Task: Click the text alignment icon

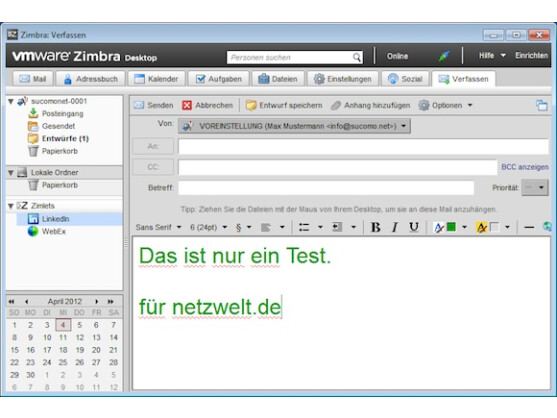Action: 266,227
